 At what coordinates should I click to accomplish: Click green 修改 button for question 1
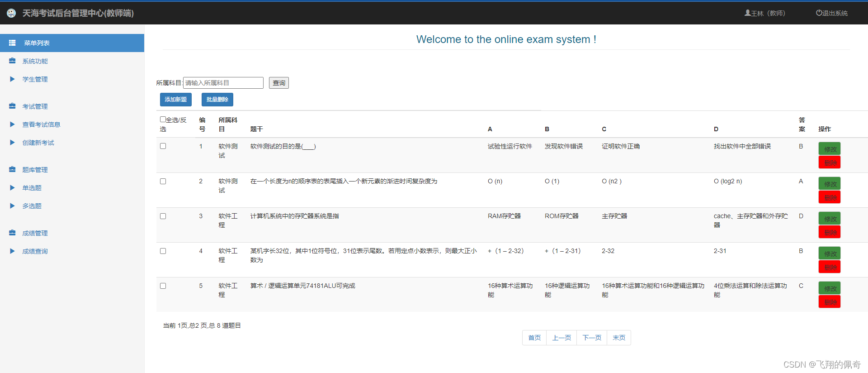pyautogui.click(x=830, y=149)
